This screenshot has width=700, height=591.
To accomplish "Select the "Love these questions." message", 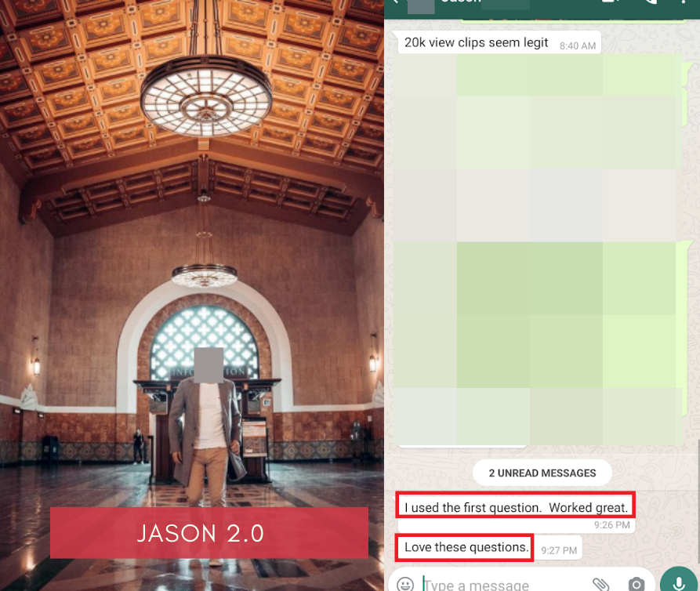I will pyautogui.click(x=466, y=547).
